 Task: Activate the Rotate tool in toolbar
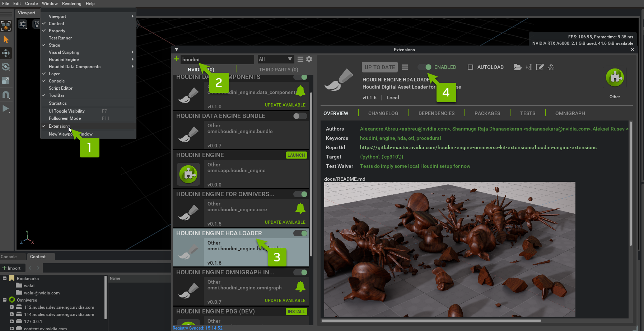point(6,67)
